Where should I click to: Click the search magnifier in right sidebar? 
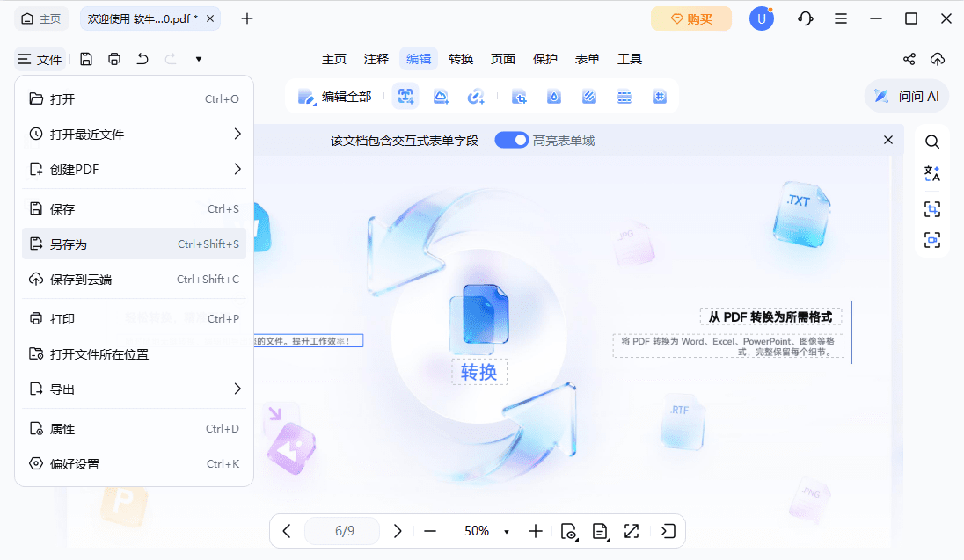coord(932,142)
